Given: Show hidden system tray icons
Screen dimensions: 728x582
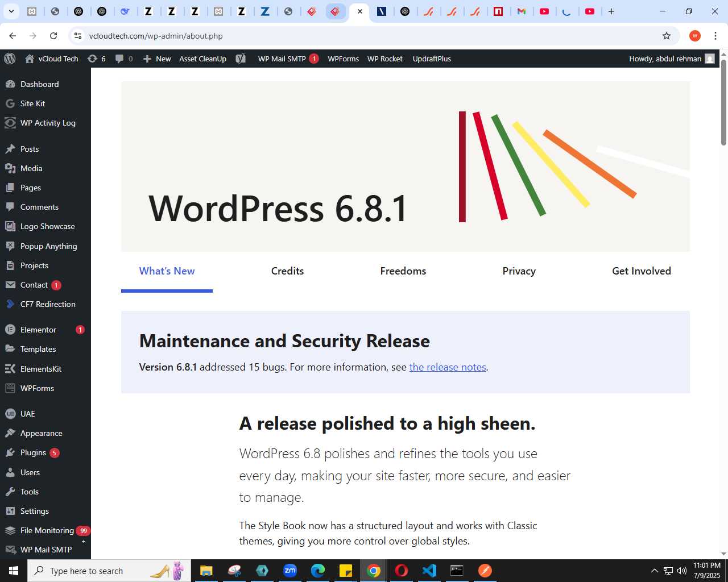Looking at the screenshot, I should point(654,571).
